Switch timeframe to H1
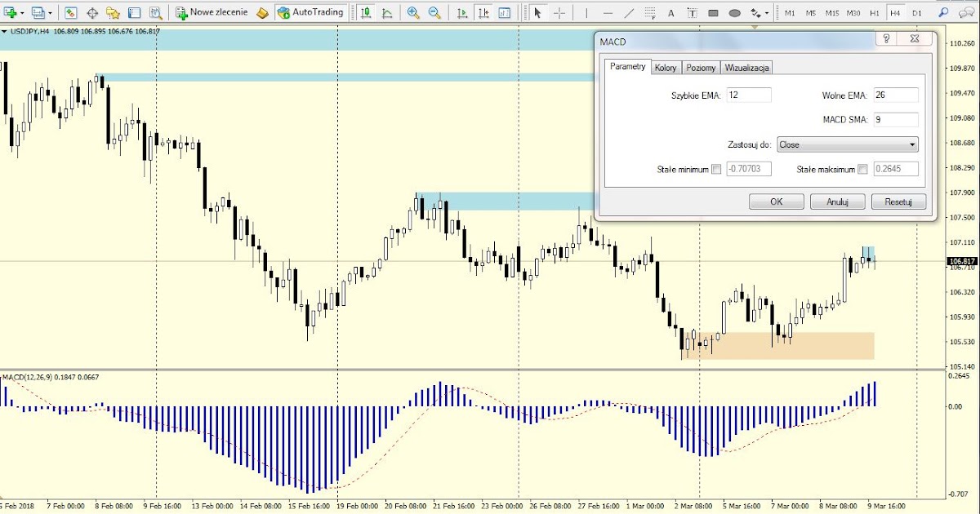This screenshot has width=980, height=514. [x=875, y=13]
